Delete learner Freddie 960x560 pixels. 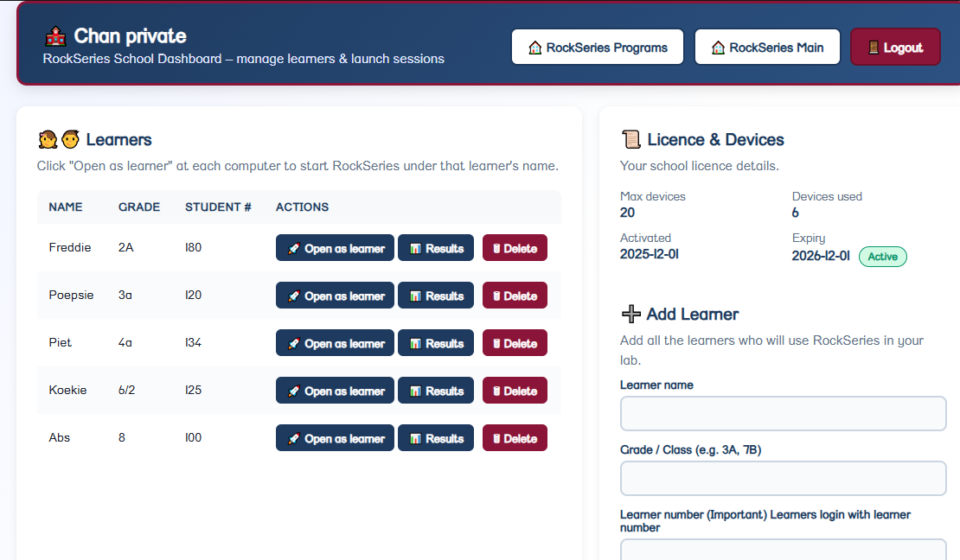click(x=515, y=248)
